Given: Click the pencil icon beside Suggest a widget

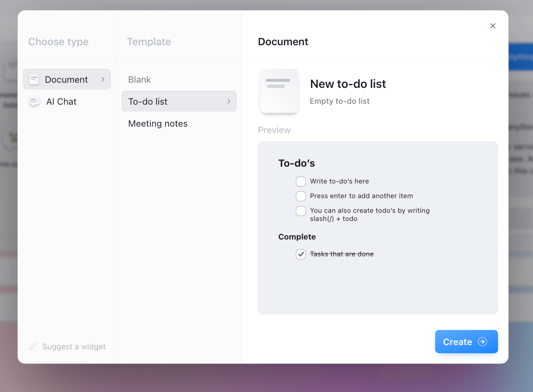Looking at the screenshot, I should pos(33,347).
